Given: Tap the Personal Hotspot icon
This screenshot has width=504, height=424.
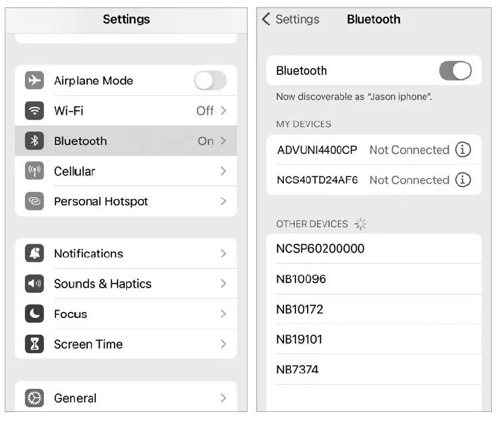Looking at the screenshot, I should [x=34, y=201].
